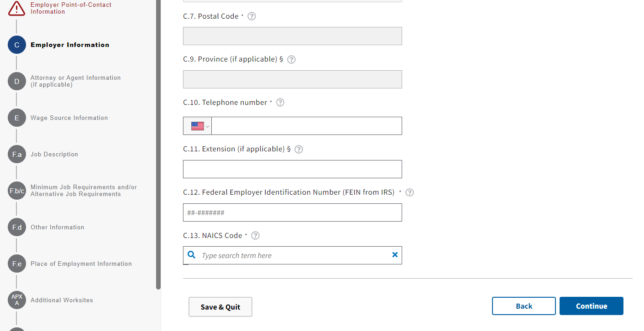Open help icon for C.12 FEIN

(x=409, y=192)
